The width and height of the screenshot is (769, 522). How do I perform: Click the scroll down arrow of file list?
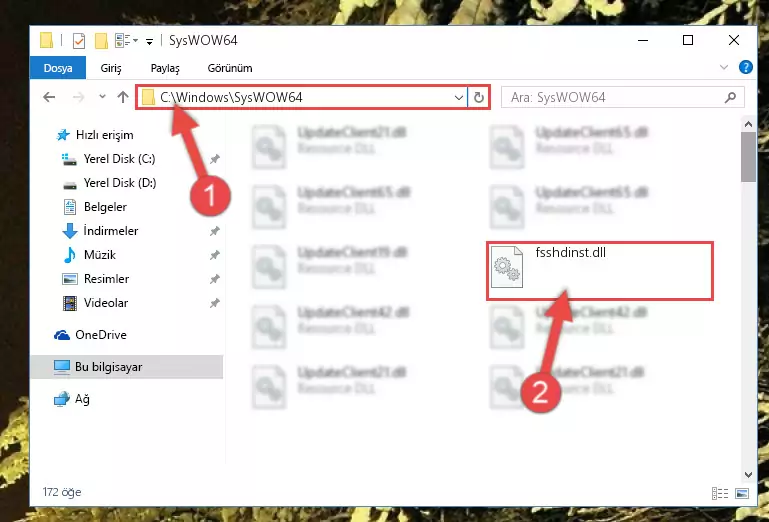pos(748,474)
